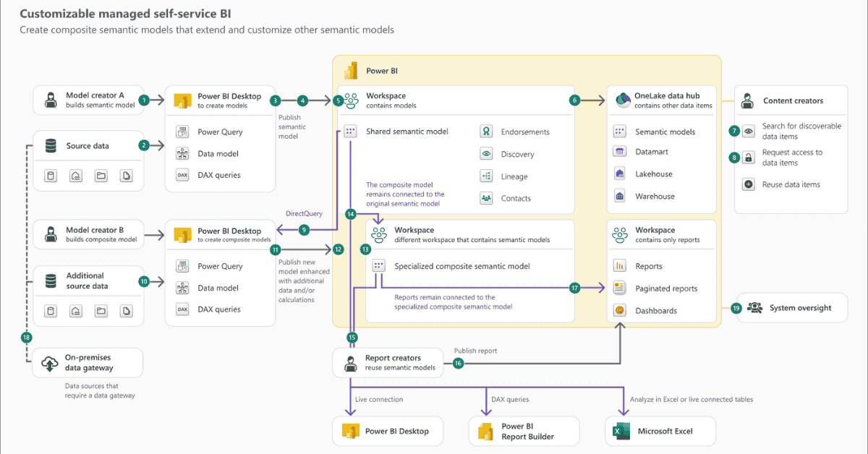868x454 pixels.
Task: Click the Endorsements icon
Action: point(486,132)
